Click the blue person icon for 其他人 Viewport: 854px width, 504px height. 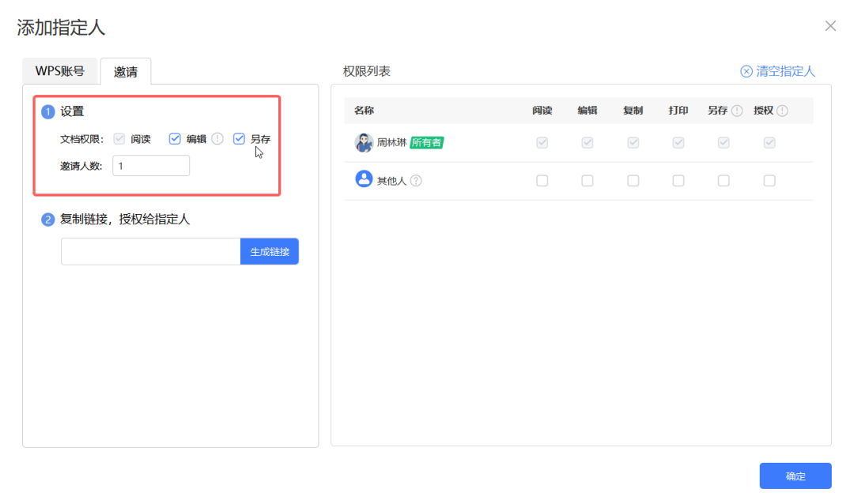tap(363, 179)
